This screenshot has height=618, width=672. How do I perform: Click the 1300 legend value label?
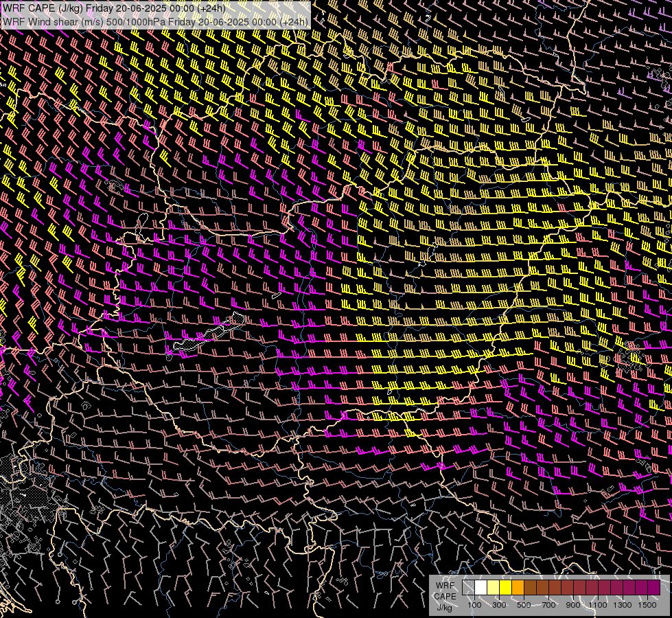click(x=623, y=605)
